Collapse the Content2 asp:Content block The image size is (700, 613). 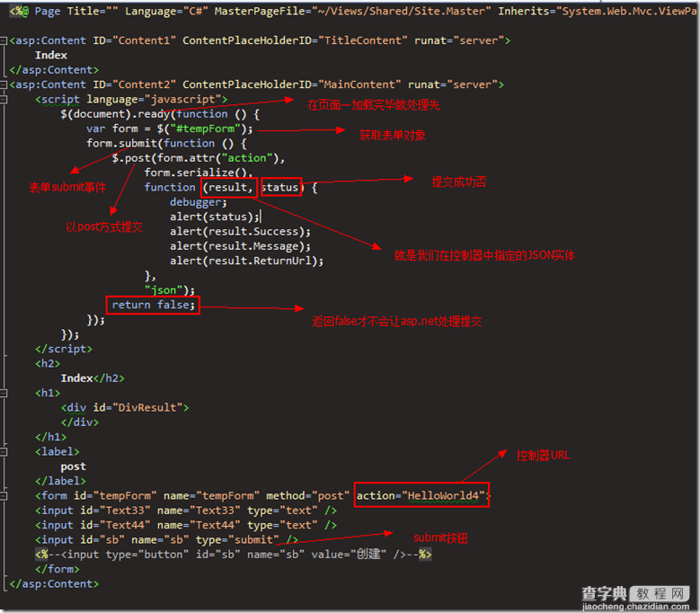point(3,84)
